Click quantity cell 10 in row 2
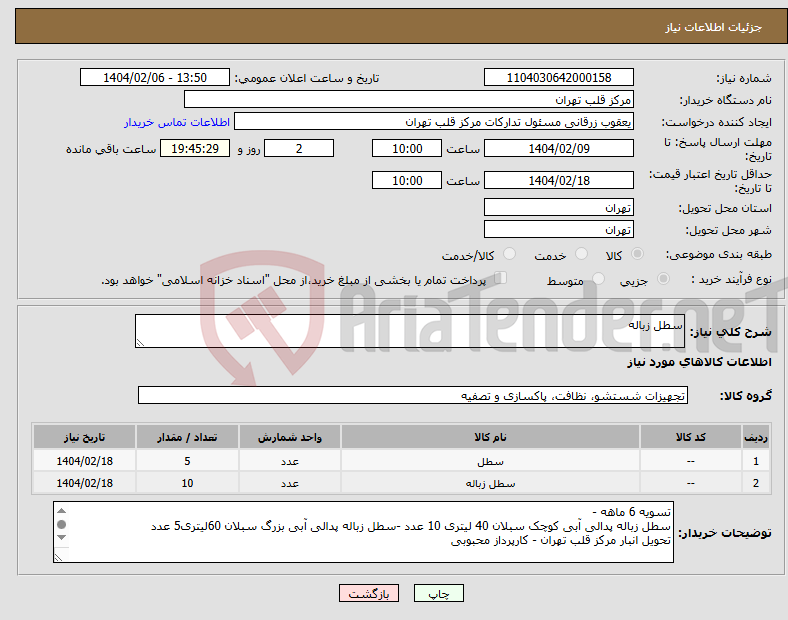 [187, 483]
